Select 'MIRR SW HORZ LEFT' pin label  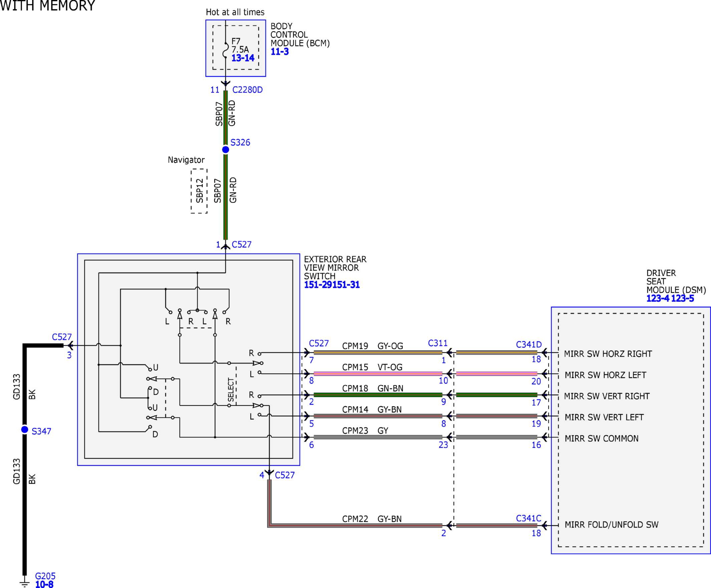click(606, 375)
